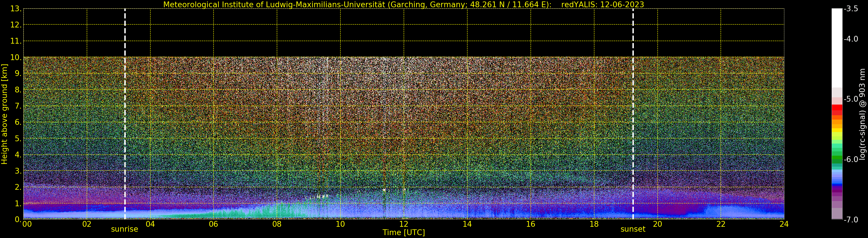
Task: Click the white cloud specks near 11:20 UTC
Action: tap(384, 190)
